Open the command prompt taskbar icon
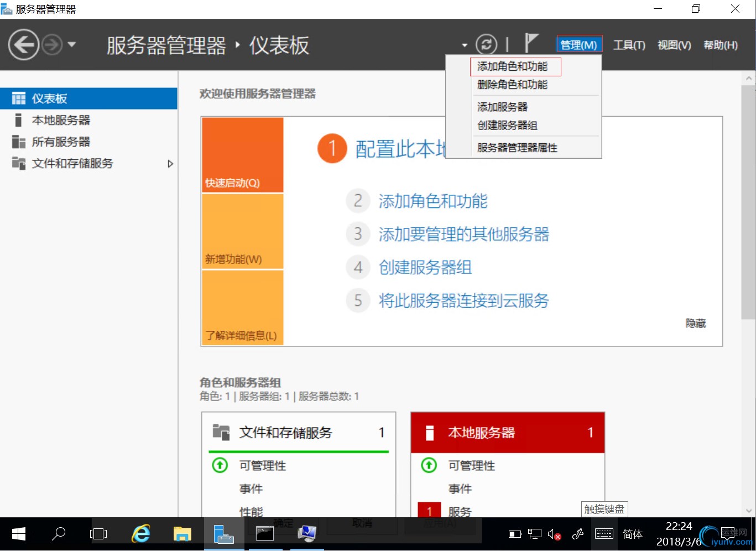Viewport: 756px width, 551px height. [265, 534]
